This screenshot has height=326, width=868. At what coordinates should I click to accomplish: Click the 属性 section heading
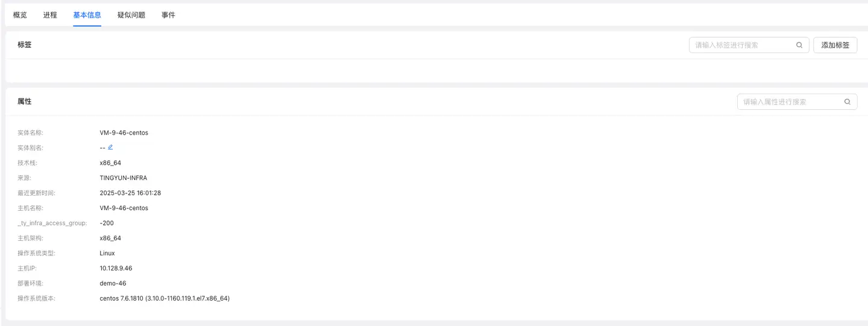pyautogui.click(x=25, y=101)
